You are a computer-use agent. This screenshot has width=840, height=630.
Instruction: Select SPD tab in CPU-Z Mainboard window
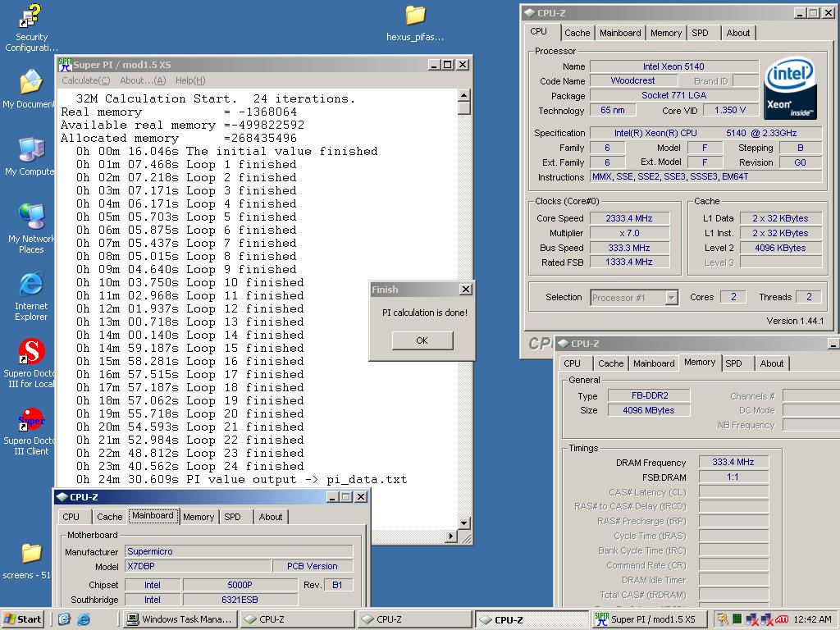[x=232, y=517]
